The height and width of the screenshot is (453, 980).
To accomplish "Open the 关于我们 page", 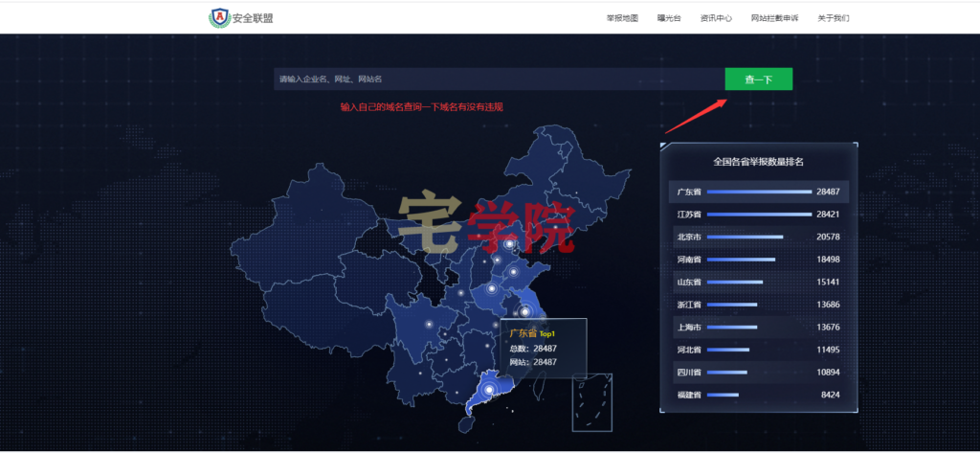I will (x=834, y=18).
